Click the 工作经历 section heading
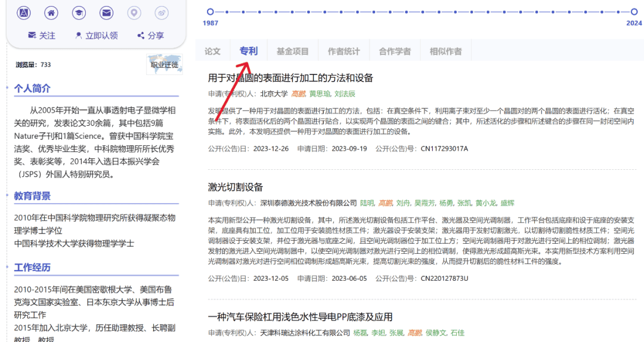The width and height of the screenshot is (644, 342). [x=32, y=268]
